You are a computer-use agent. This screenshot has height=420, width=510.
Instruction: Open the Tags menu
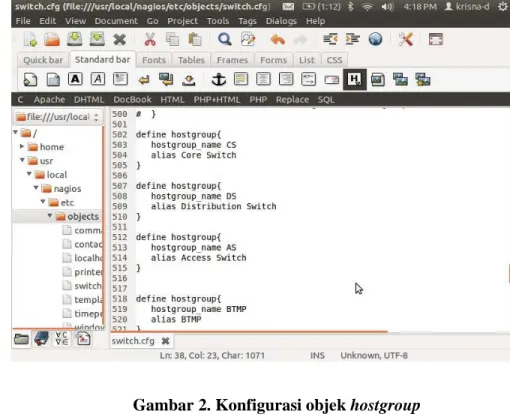[247, 21]
